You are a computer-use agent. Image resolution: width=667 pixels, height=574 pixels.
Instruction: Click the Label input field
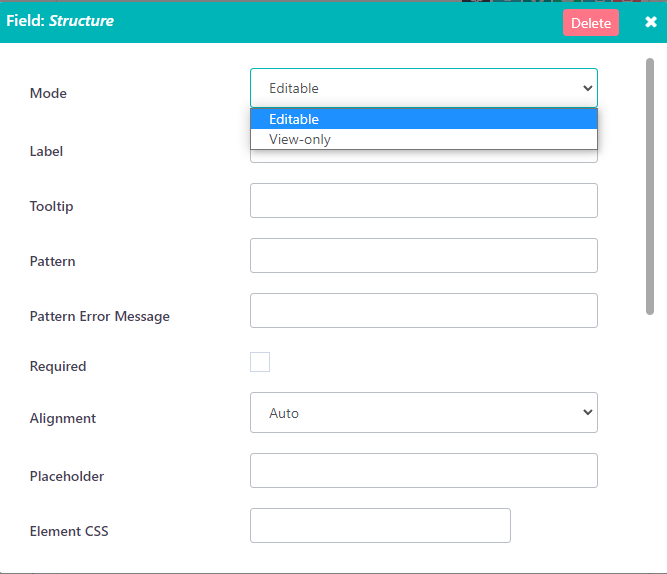coord(424,156)
